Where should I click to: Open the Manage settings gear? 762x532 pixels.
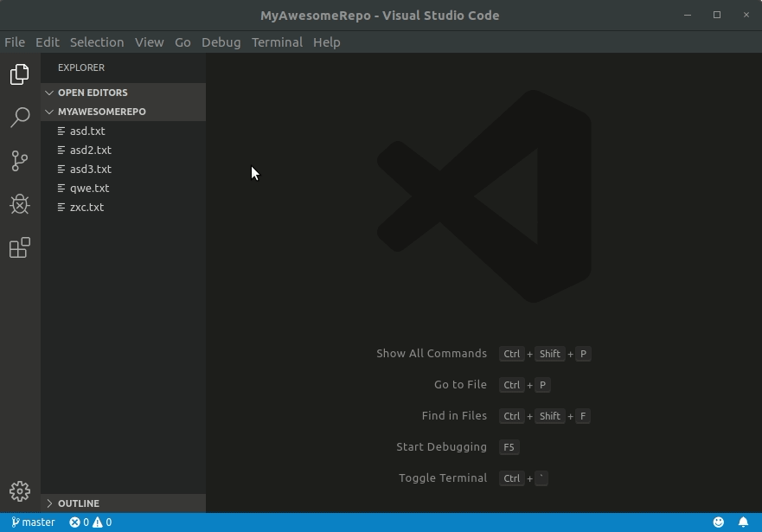19,490
